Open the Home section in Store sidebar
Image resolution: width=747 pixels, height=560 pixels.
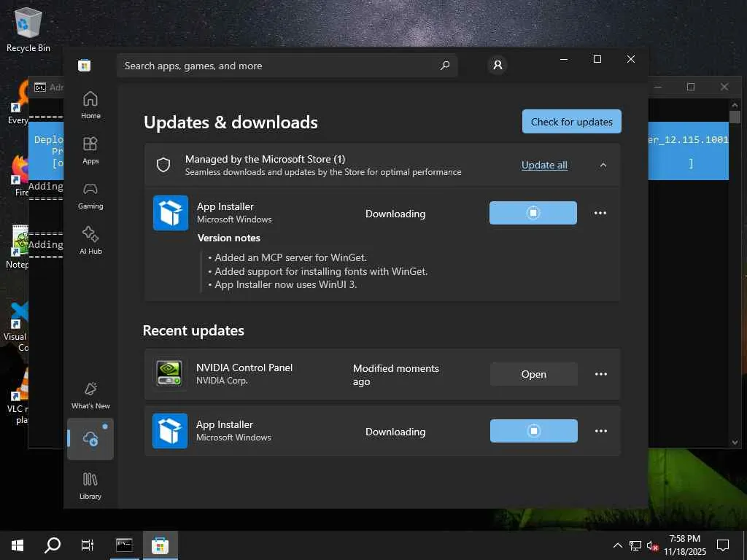click(x=90, y=105)
